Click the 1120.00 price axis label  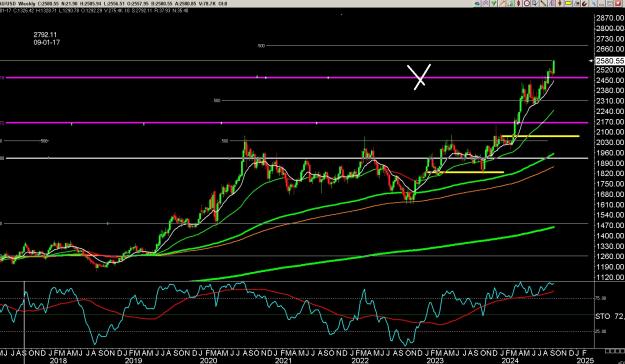610,277
